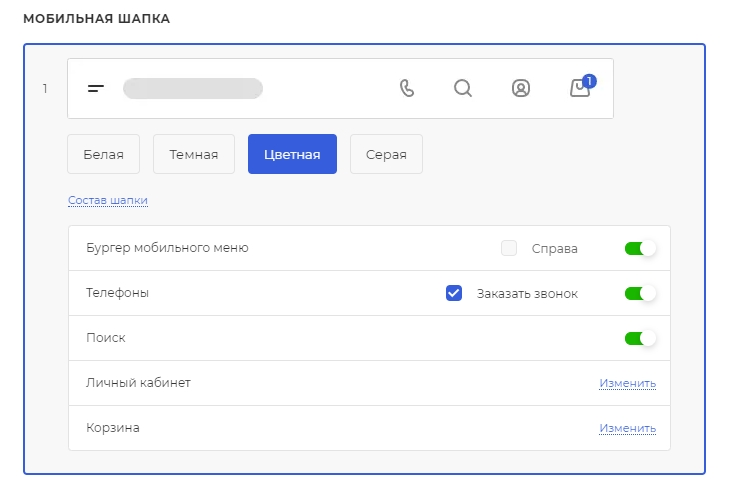The height and width of the screenshot is (497, 732).
Task: Click Изменить for Корзина
Action: point(628,428)
